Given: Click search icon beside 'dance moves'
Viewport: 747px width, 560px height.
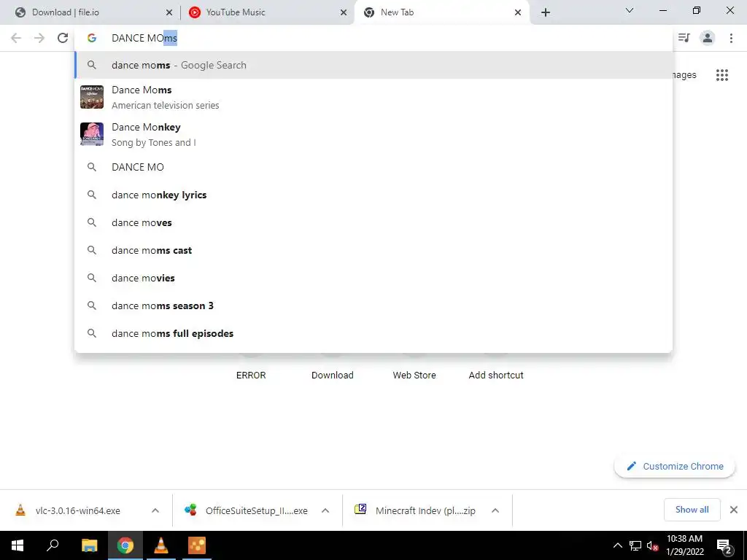Looking at the screenshot, I should (x=92, y=222).
